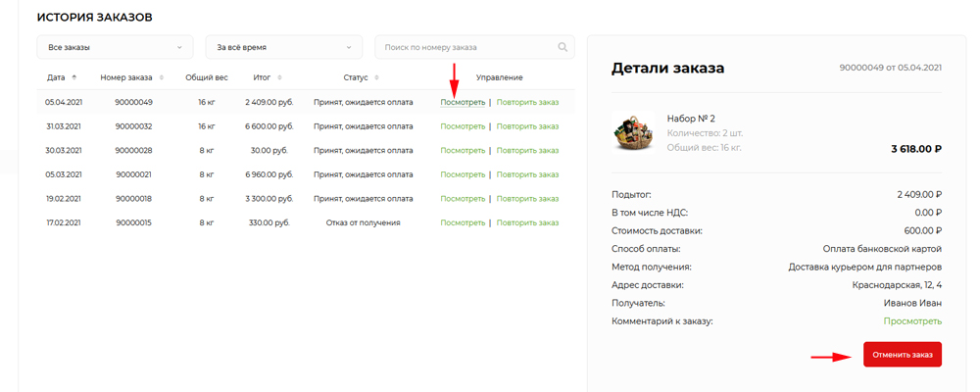View the declined order 90000015
The width and height of the screenshot is (980, 392).
(463, 222)
